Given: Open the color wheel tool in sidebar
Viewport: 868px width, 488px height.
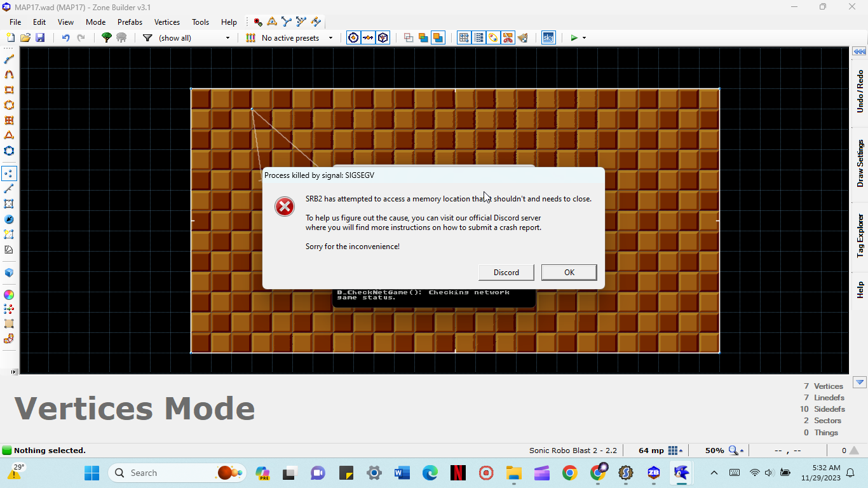Looking at the screenshot, I should [9, 295].
